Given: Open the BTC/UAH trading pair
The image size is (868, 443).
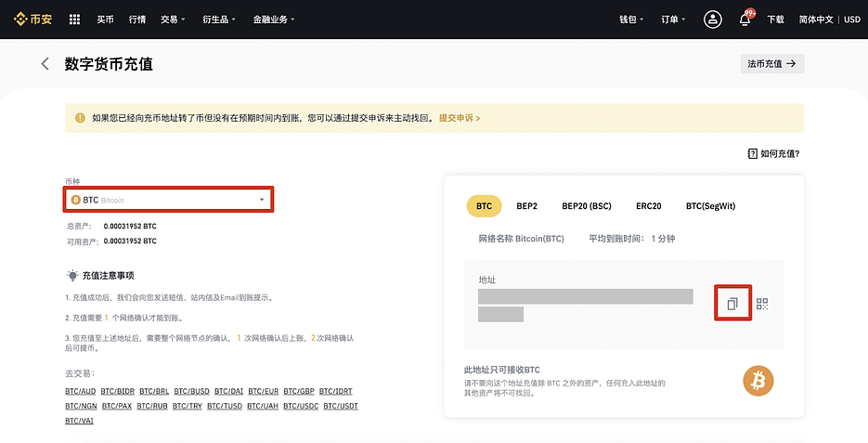Looking at the screenshot, I should (x=263, y=406).
